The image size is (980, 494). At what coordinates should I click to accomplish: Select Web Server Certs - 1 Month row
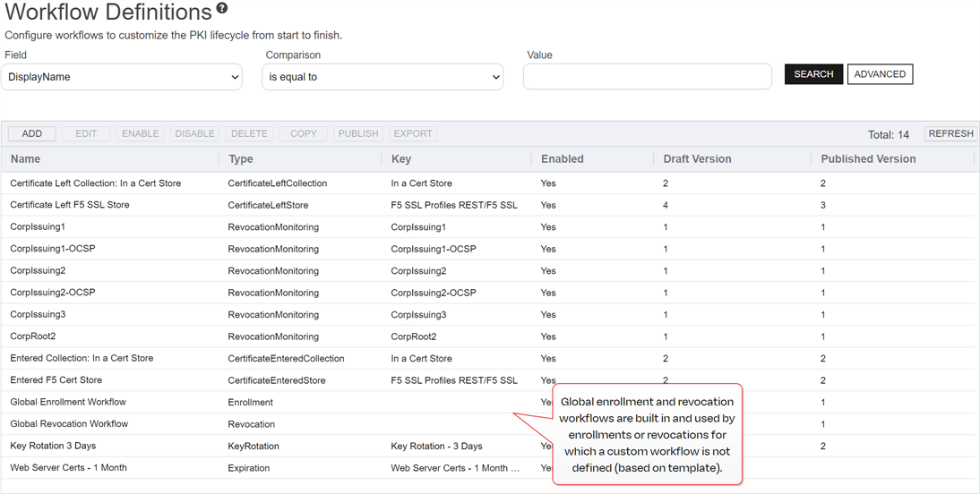point(69,467)
